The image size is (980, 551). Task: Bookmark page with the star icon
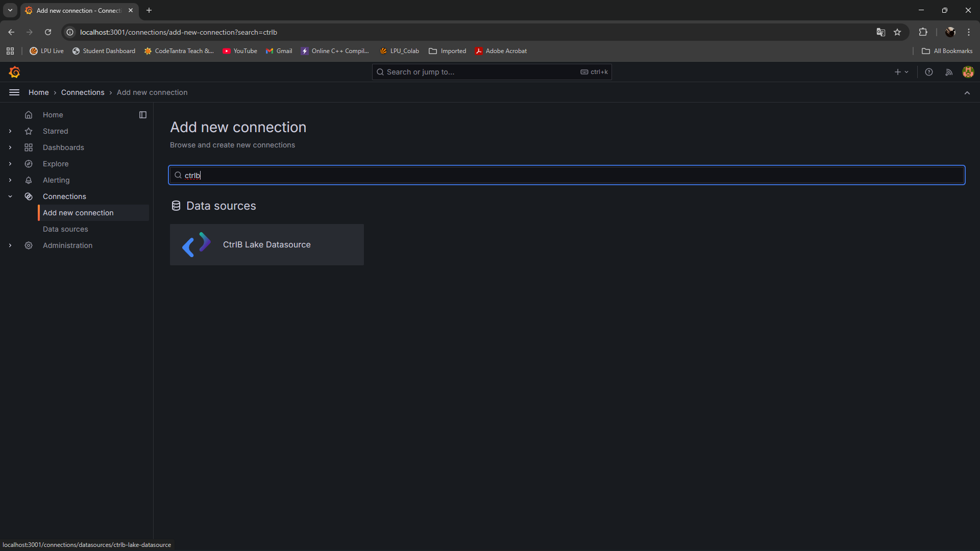897,32
